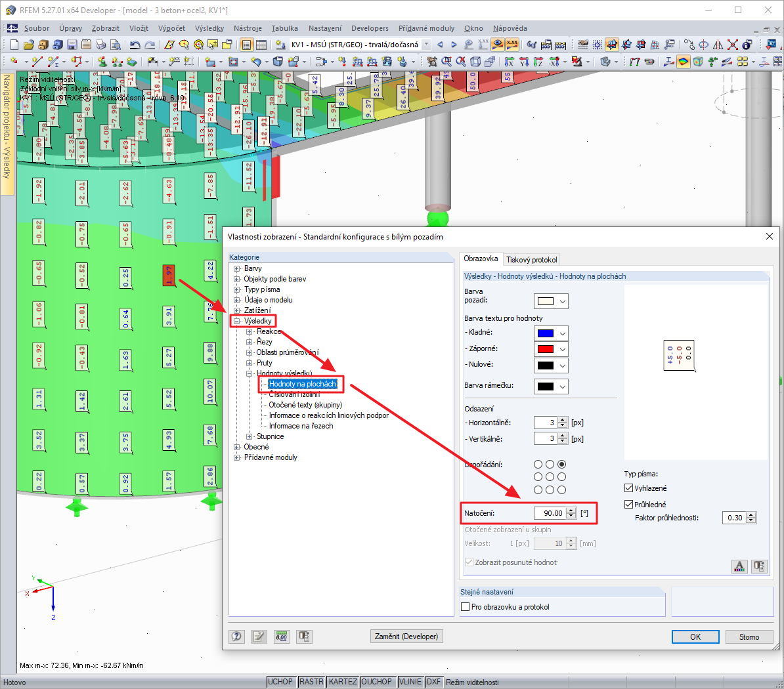Click the help icon in dialog footer
The height and width of the screenshot is (689, 784).
click(x=236, y=636)
